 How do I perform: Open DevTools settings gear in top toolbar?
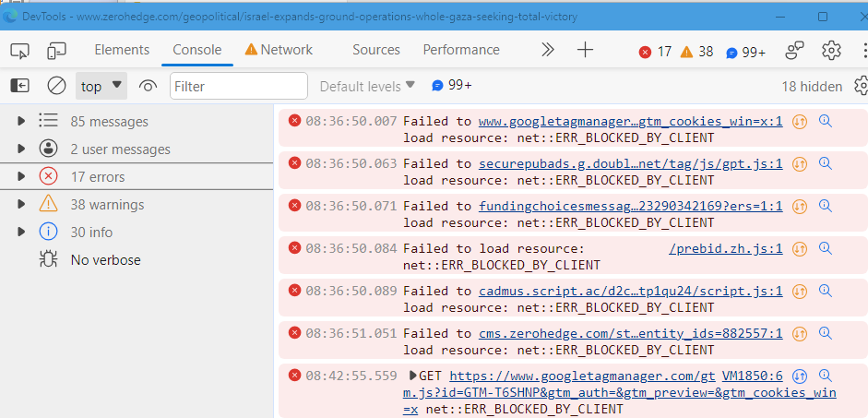point(831,51)
